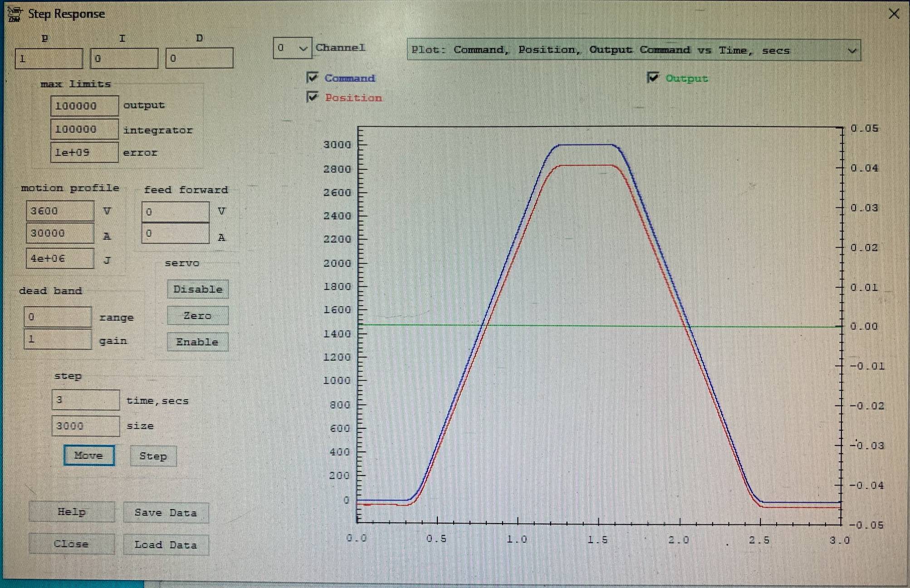Expand the Plot type dropdown
This screenshot has width=910, height=588.
[851, 51]
